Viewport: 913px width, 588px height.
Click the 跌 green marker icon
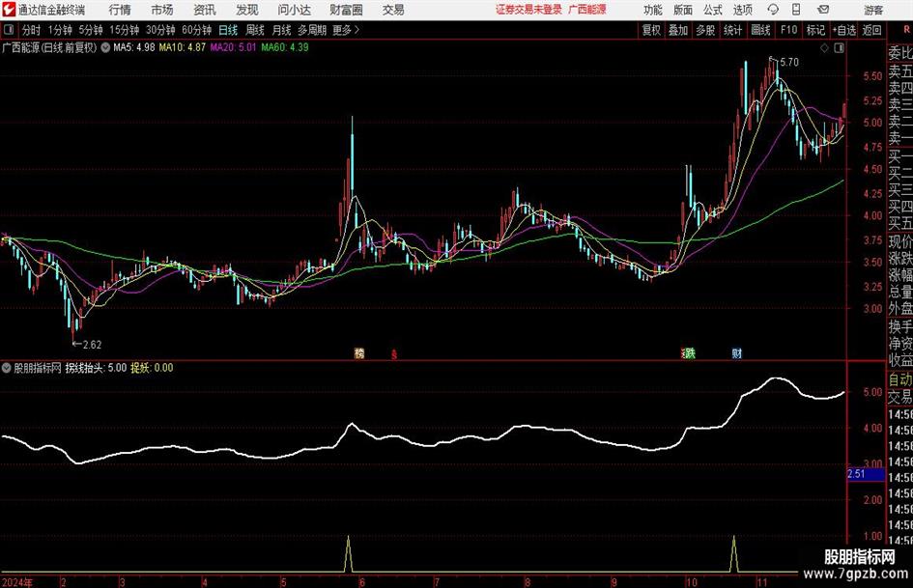[x=691, y=352]
